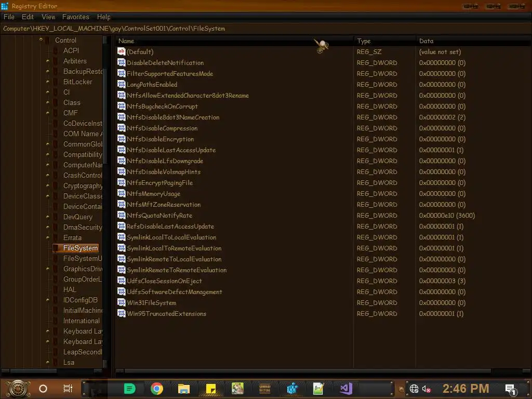Select the Win95TruncatedExtensions value
532x399 pixels.
[x=167, y=313]
